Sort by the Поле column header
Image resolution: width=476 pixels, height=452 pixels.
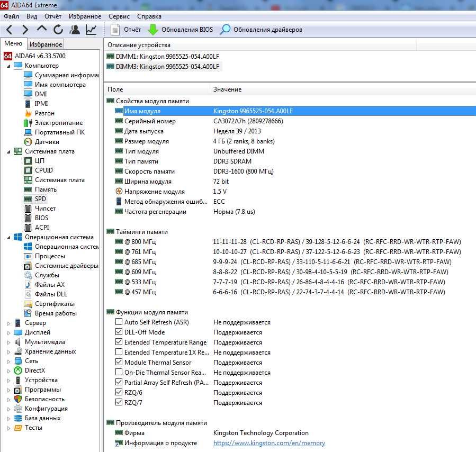click(157, 89)
